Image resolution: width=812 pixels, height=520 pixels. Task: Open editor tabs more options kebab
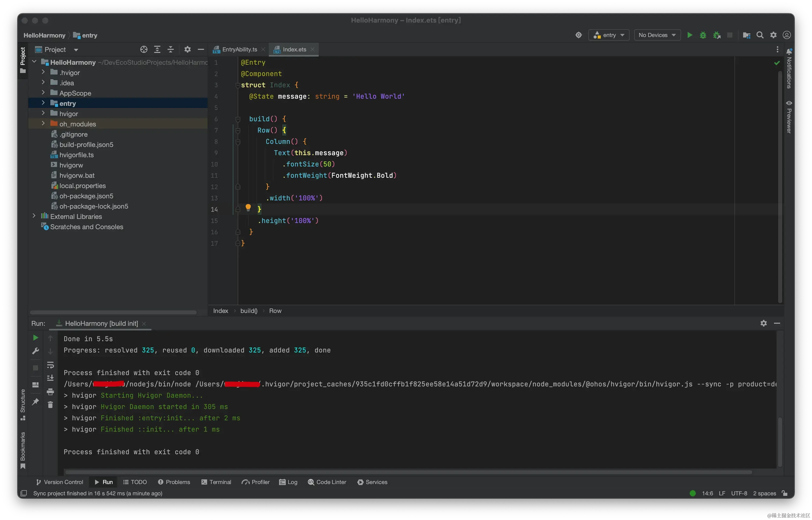[x=778, y=50]
